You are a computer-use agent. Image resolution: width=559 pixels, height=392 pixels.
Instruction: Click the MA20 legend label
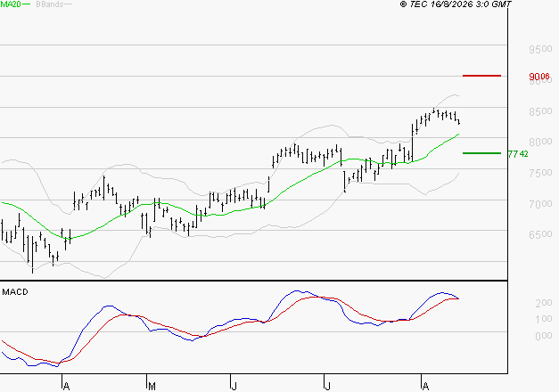(x=11, y=4)
